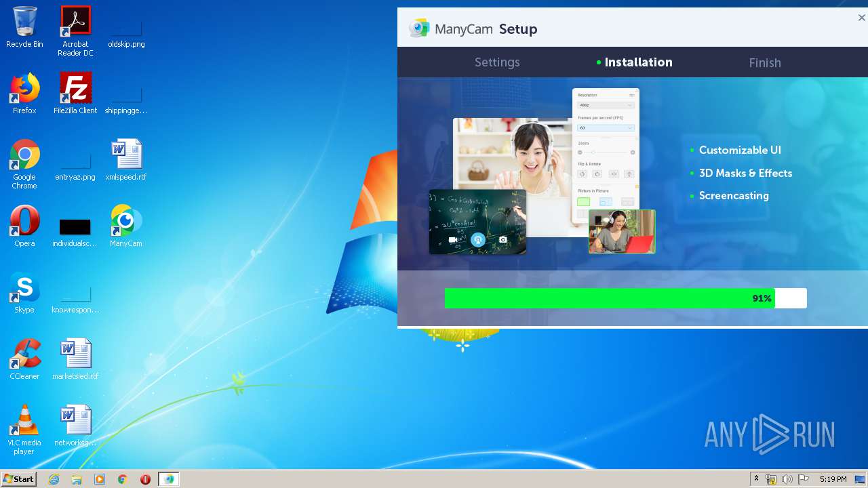Close the ManyCam Setup window
Screen dimensions: 868x488
[x=861, y=18]
